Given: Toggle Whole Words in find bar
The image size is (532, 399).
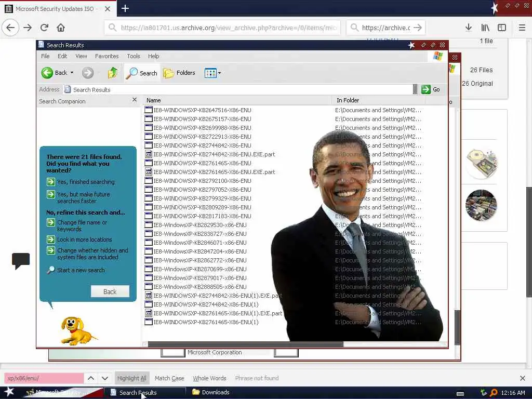Looking at the screenshot, I should [x=209, y=378].
